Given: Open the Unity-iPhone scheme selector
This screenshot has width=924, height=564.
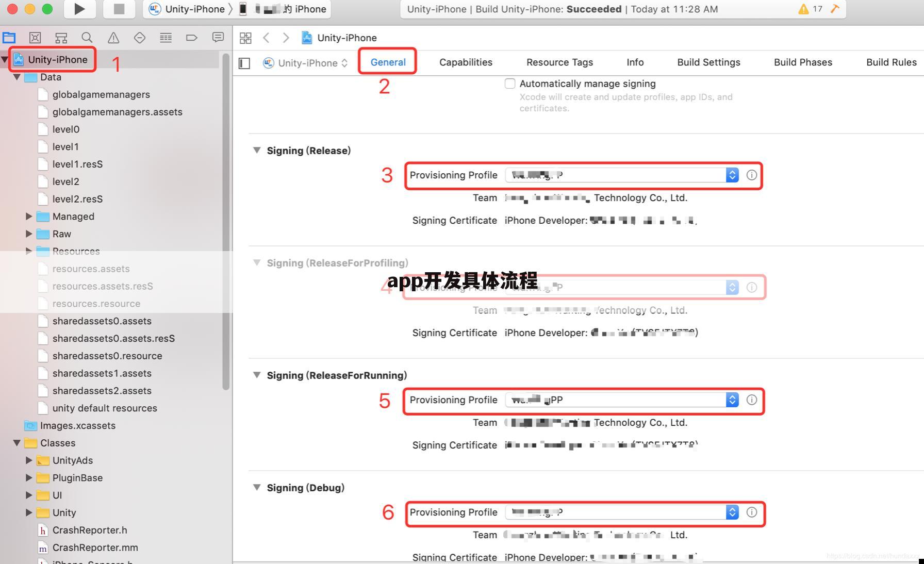Looking at the screenshot, I should point(187,9).
